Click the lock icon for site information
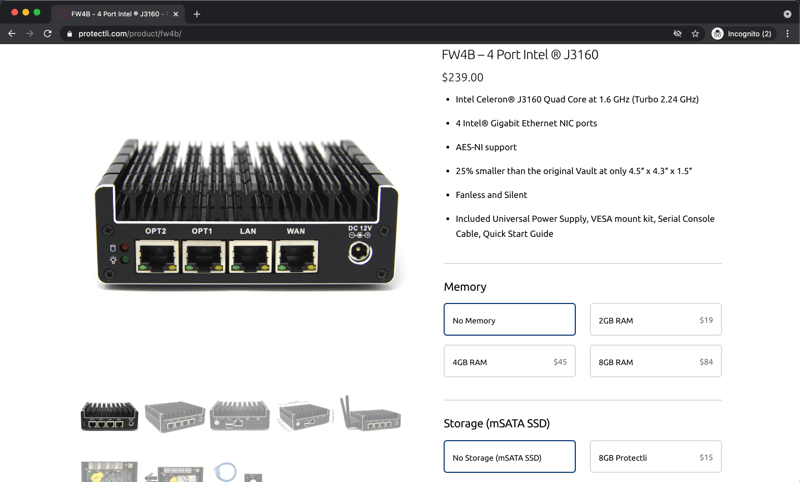800x486 pixels. (69, 33)
